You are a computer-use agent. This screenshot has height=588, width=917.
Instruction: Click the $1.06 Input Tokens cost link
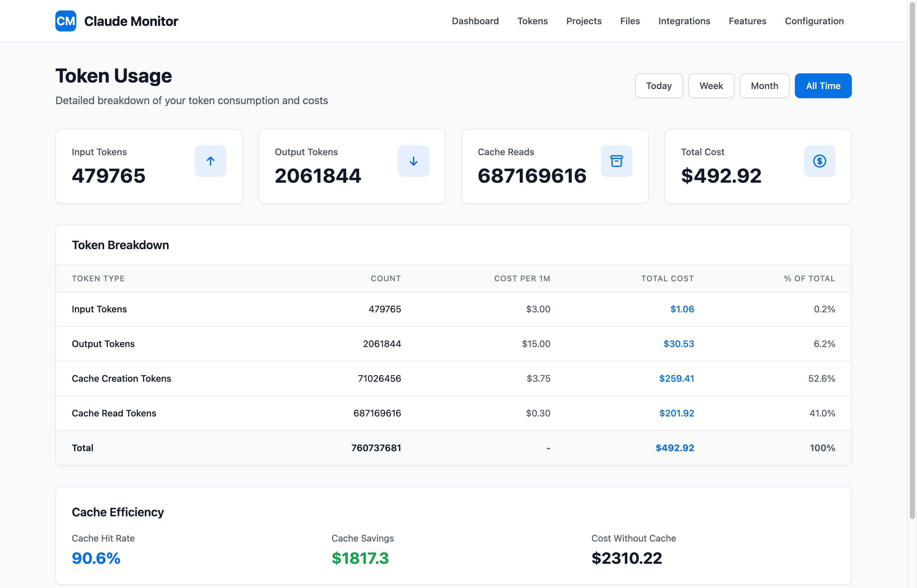[682, 309]
